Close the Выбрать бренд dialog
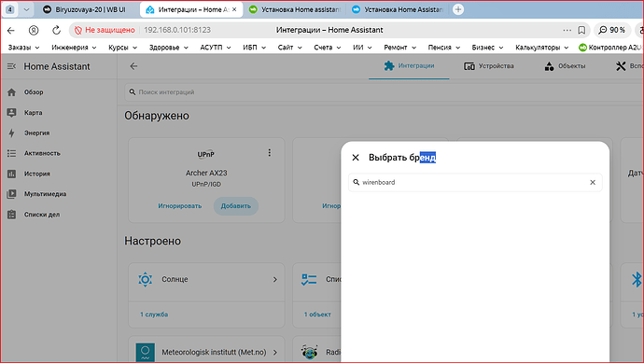 356,158
